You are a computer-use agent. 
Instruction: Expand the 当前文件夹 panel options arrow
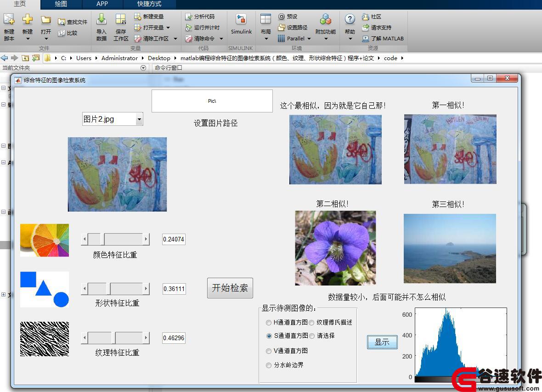pyautogui.click(x=143, y=68)
